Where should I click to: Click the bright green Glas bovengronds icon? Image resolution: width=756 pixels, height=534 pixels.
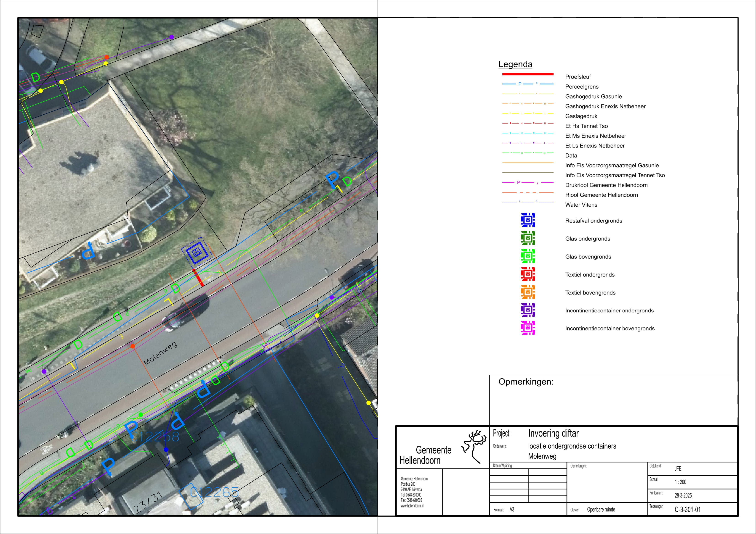click(527, 256)
